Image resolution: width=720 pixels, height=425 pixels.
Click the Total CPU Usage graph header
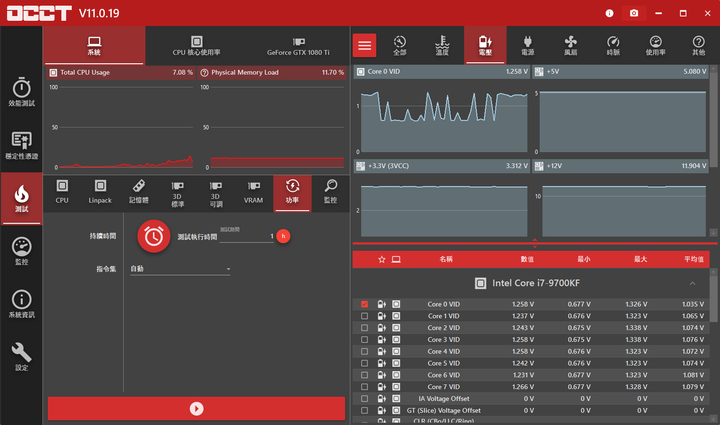pos(121,73)
